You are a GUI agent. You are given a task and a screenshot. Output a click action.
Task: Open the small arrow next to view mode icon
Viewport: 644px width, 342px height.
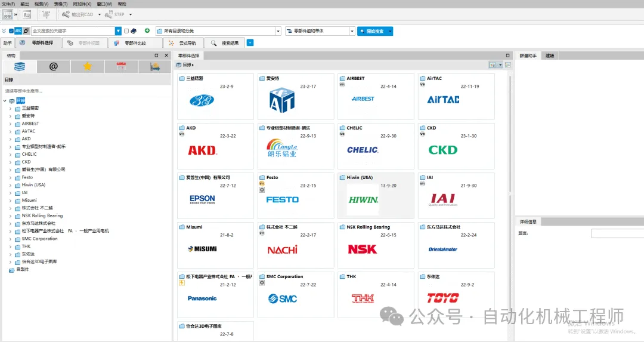pyautogui.click(x=500, y=65)
